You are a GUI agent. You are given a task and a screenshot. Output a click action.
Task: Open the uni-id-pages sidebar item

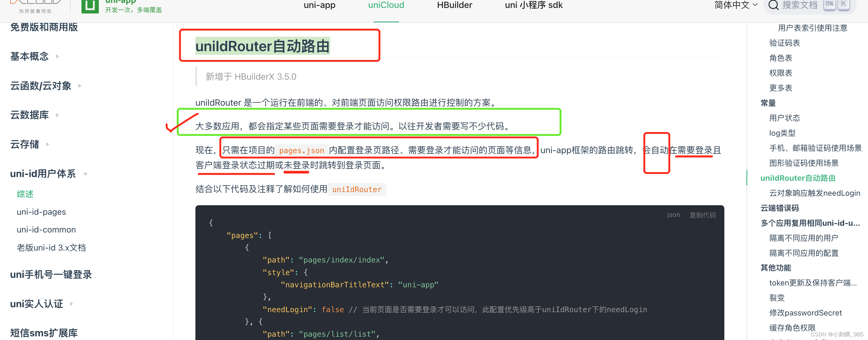pos(41,212)
